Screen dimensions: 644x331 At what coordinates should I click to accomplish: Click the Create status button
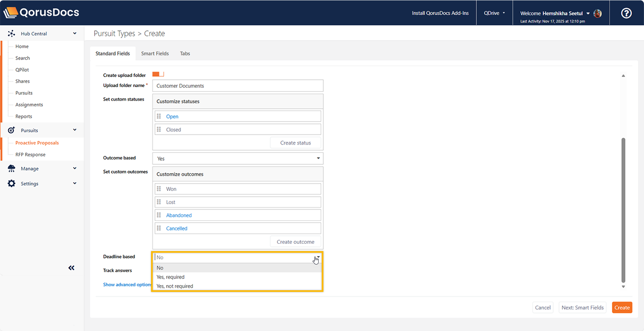[295, 143]
